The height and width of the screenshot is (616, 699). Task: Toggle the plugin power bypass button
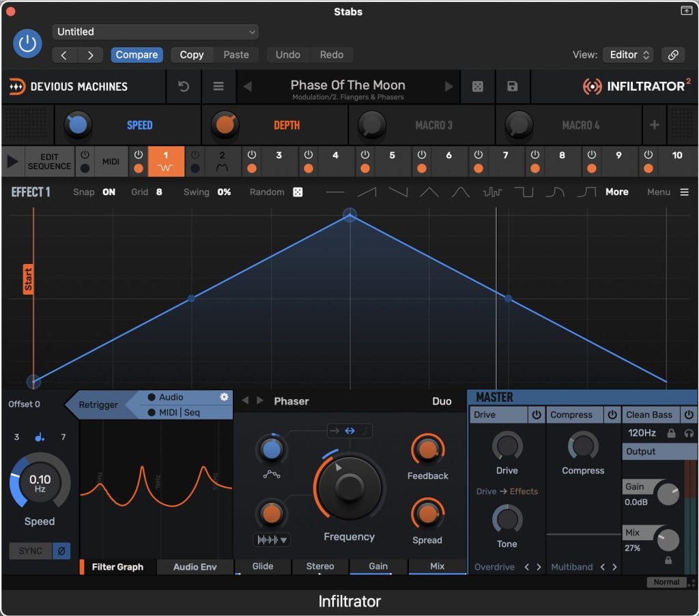pyautogui.click(x=27, y=43)
